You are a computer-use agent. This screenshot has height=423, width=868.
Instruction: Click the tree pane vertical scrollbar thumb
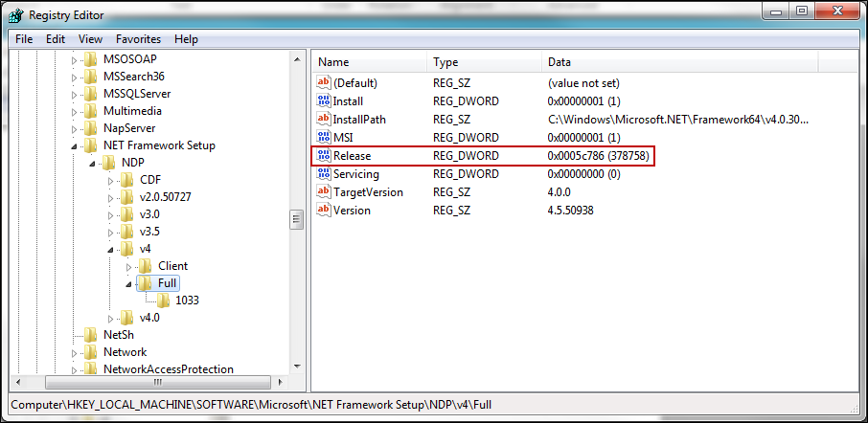(x=297, y=219)
